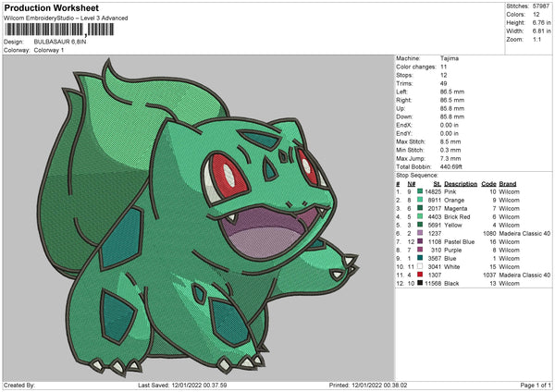Click the color swatch in the Orange row
The image size is (555, 392).
coord(420,200)
